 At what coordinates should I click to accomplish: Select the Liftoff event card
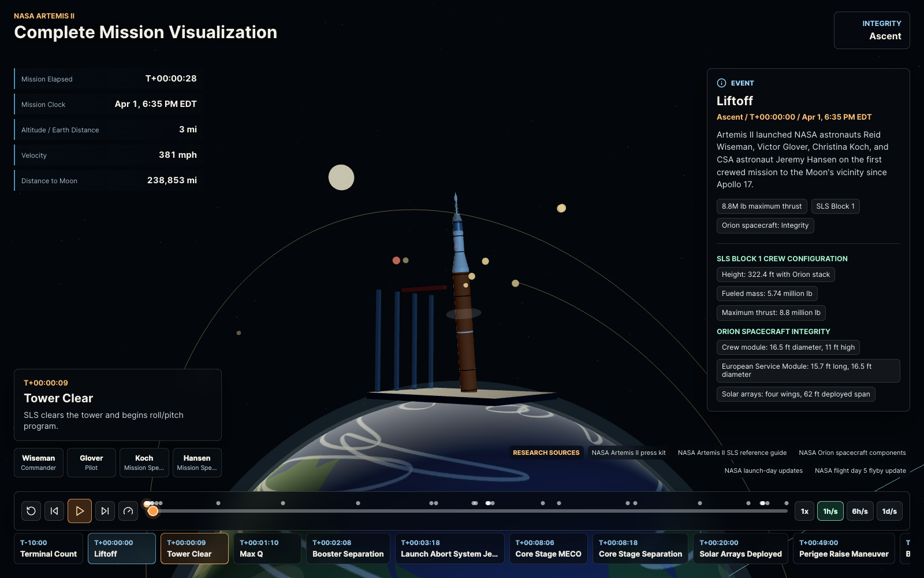pyautogui.click(x=122, y=548)
